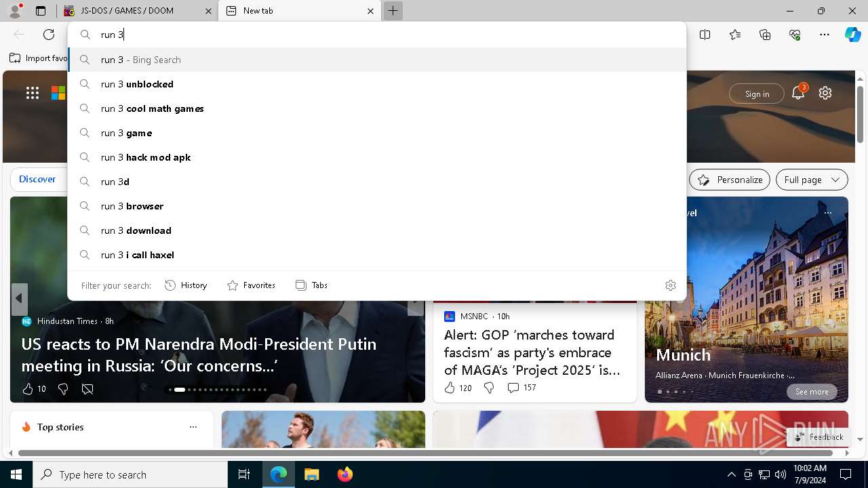Open the Windows notification center icon
Image resolution: width=868 pixels, height=488 pixels.
[846, 474]
